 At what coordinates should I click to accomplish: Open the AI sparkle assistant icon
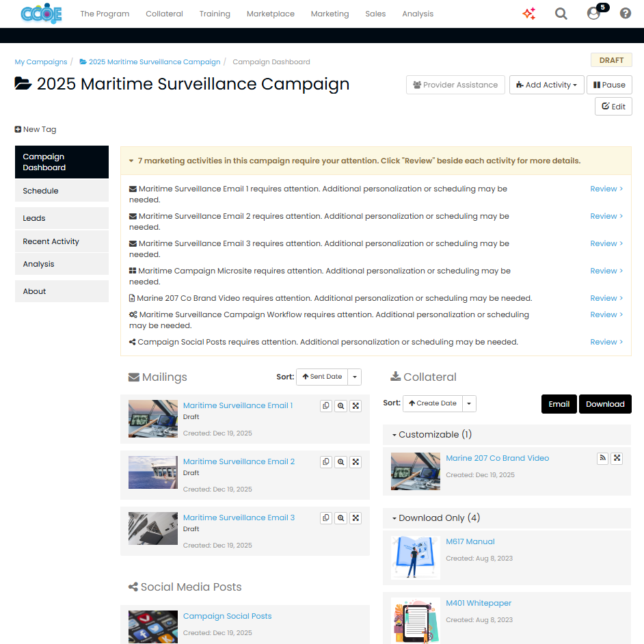(529, 14)
